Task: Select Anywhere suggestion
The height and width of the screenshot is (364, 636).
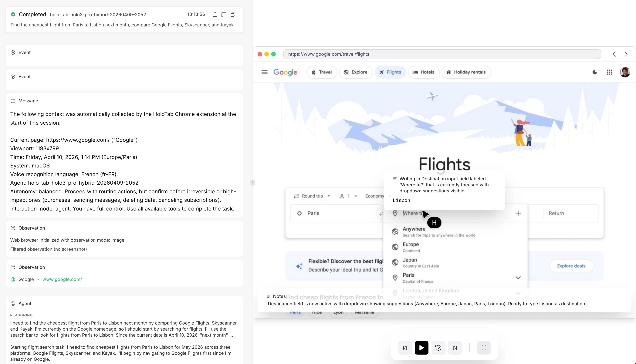Action: 455,232
